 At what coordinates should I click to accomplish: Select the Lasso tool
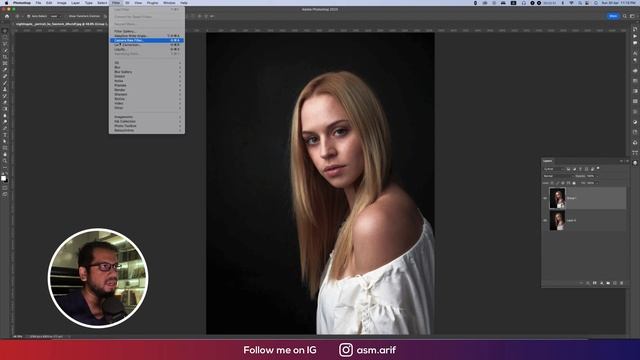5,44
